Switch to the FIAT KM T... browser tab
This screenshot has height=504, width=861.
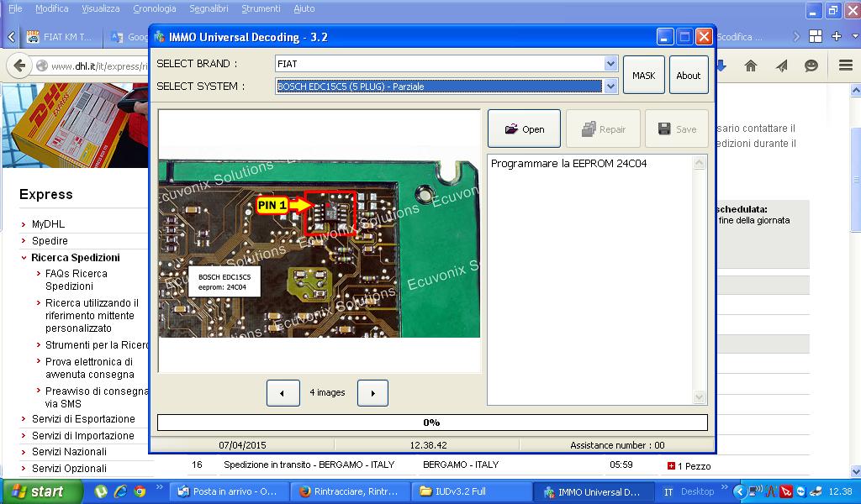coord(61,37)
